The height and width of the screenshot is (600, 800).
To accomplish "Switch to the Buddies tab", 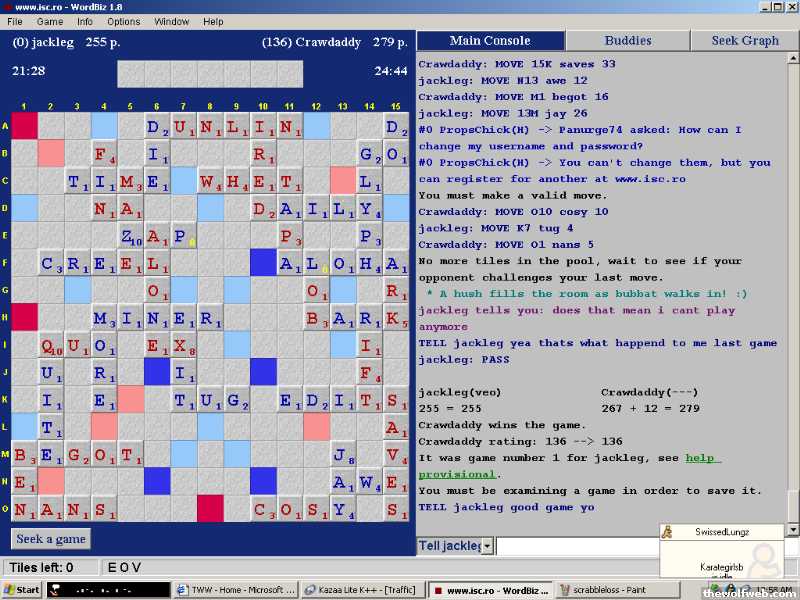I will coord(627,41).
